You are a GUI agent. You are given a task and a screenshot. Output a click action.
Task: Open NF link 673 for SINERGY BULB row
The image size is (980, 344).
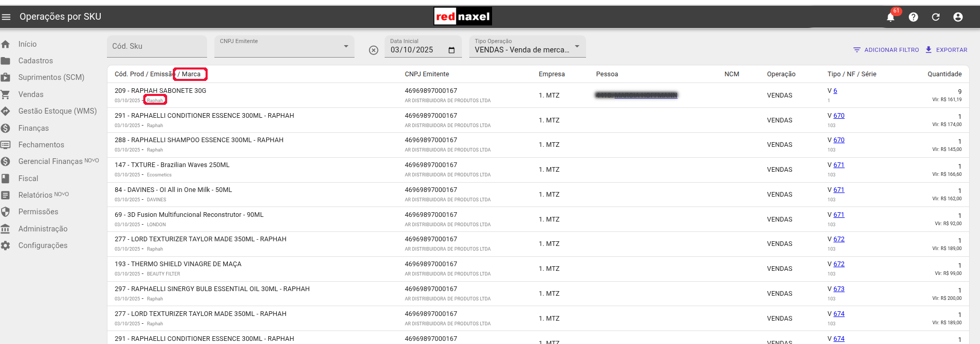click(839, 289)
